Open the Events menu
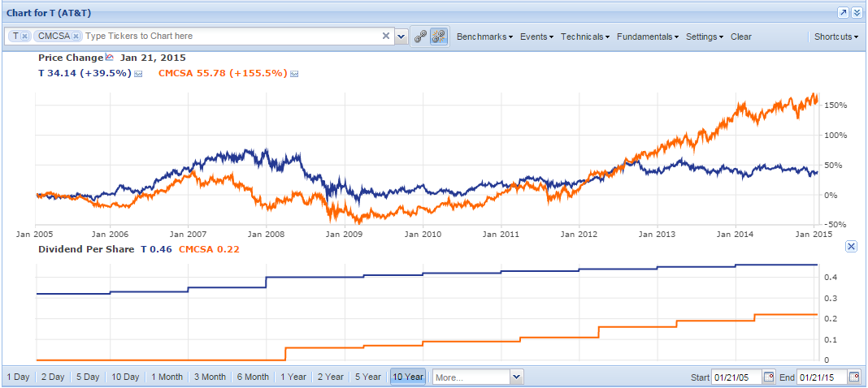Image resolution: width=868 pixels, height=388 pixels. pos(536,37)
